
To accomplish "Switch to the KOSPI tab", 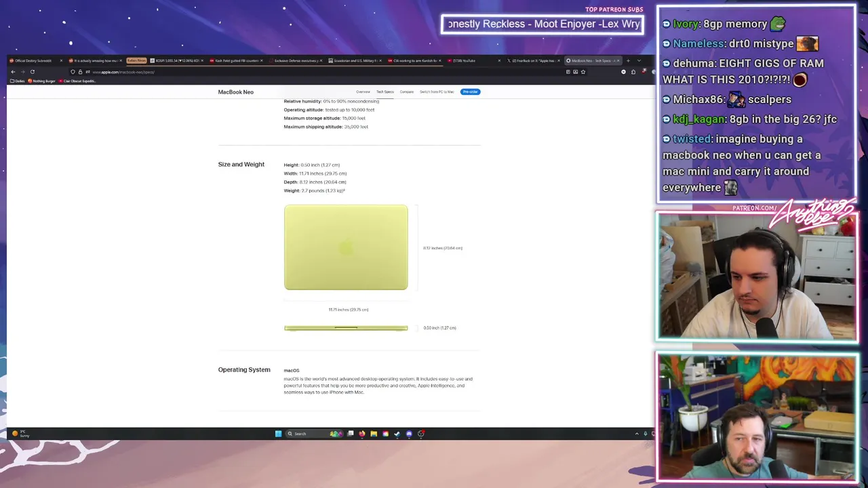I will pyautogui.click(x=176, y=61).
